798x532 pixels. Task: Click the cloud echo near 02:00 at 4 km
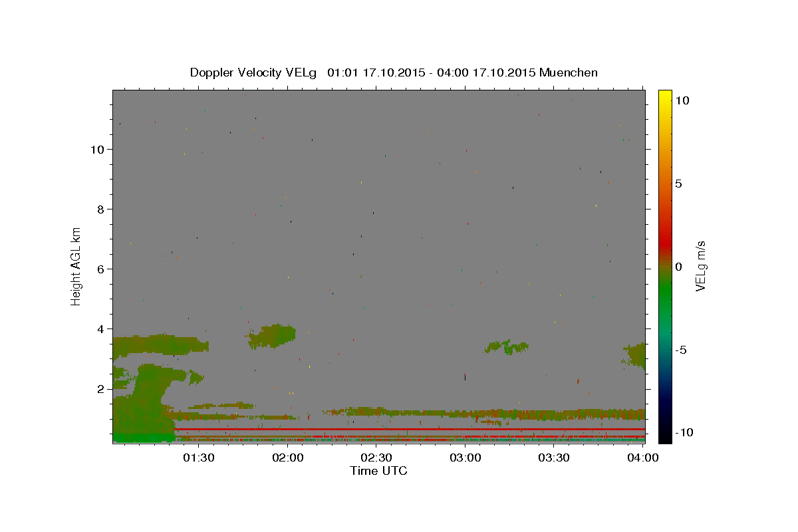[x=273, y=336]
